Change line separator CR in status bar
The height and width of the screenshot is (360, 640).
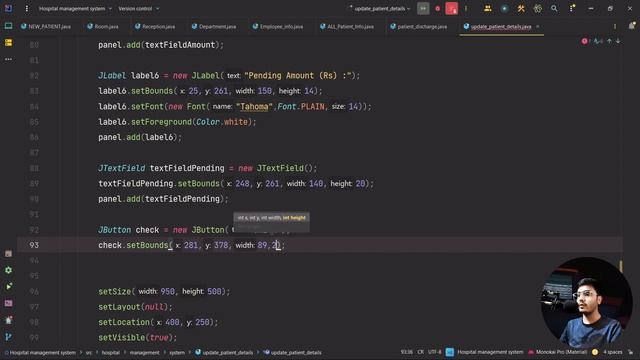[420, 352]
